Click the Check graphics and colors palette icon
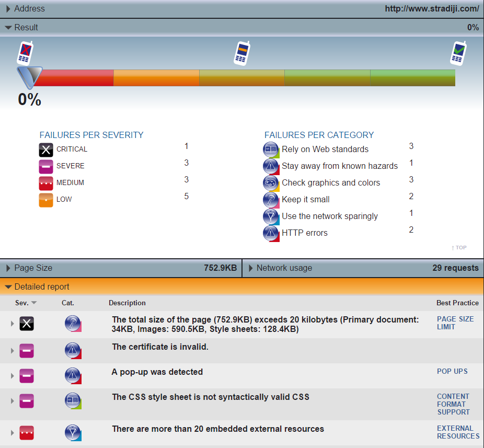484x448 pixels. click(271, 183)
